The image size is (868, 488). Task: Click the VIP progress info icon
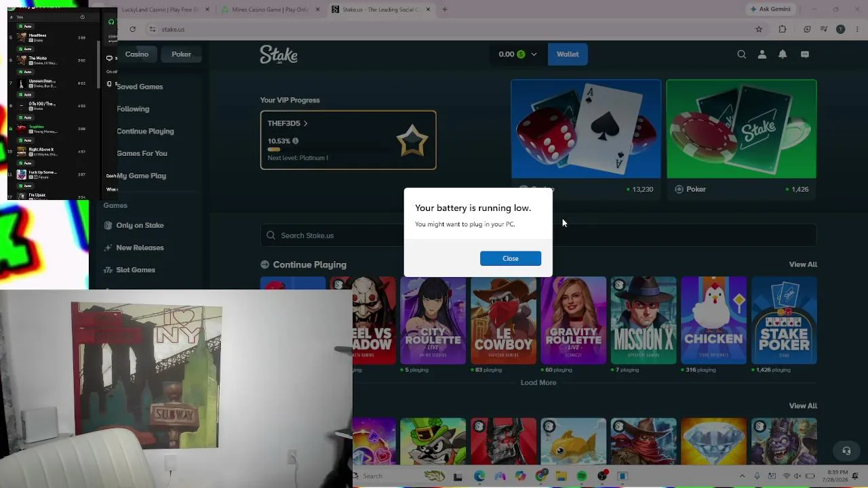[x=295, y=141]
